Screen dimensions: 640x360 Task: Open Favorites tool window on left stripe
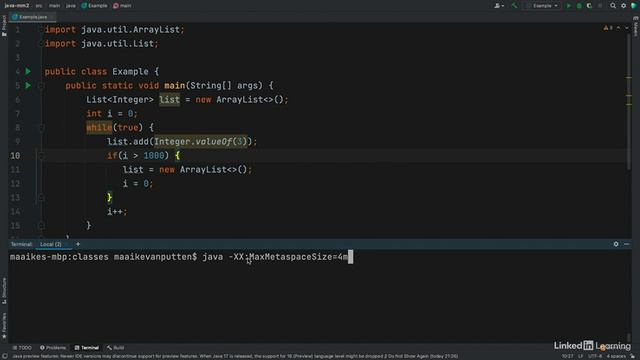[4, 326]
